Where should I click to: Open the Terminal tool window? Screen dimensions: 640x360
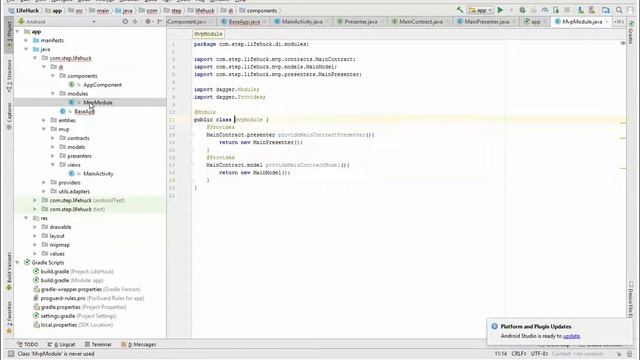pos(98,344)
